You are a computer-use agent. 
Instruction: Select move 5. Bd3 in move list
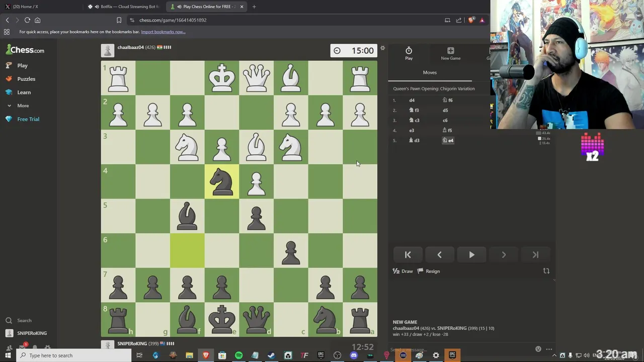point(414,140)
